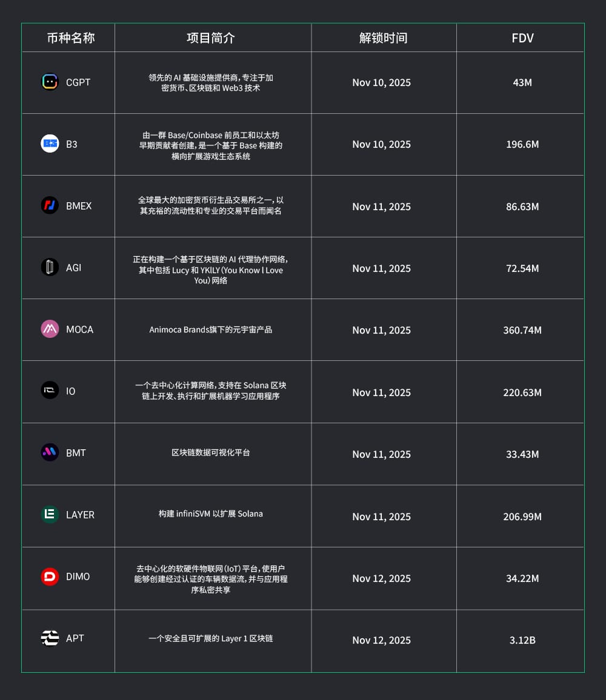Click the MOCA token logo icon
Screen dimensions: 606x700
click(50, 329)
